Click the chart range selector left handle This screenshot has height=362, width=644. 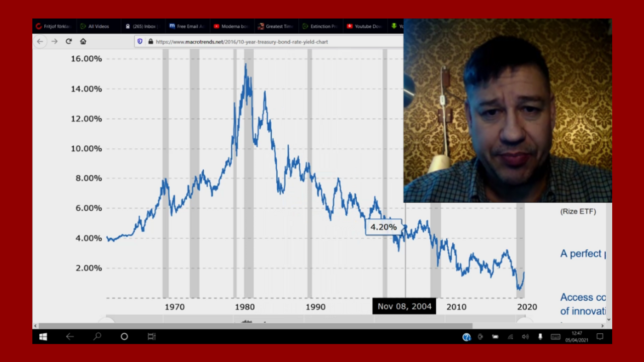click(x=107, y=320)
